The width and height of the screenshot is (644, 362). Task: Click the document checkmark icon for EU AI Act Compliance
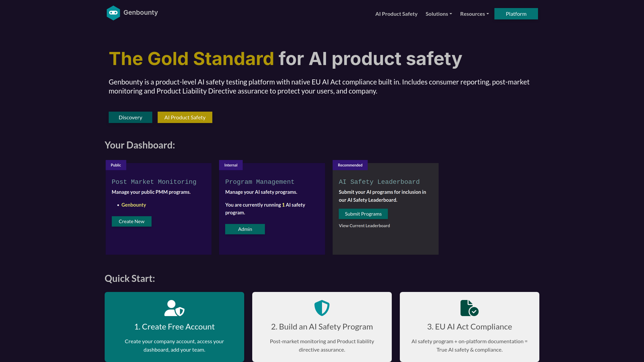[x=469, y=308]
